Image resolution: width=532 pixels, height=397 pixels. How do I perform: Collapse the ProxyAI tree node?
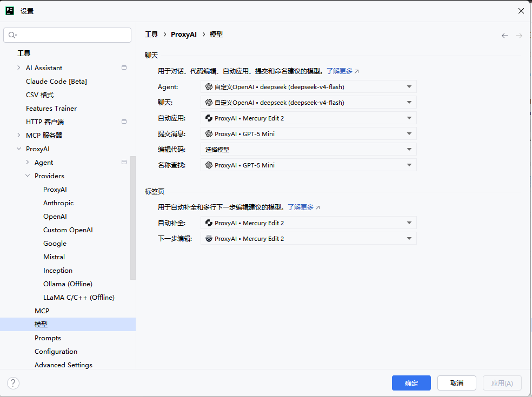pyautogui.click(x=19, y=149)
